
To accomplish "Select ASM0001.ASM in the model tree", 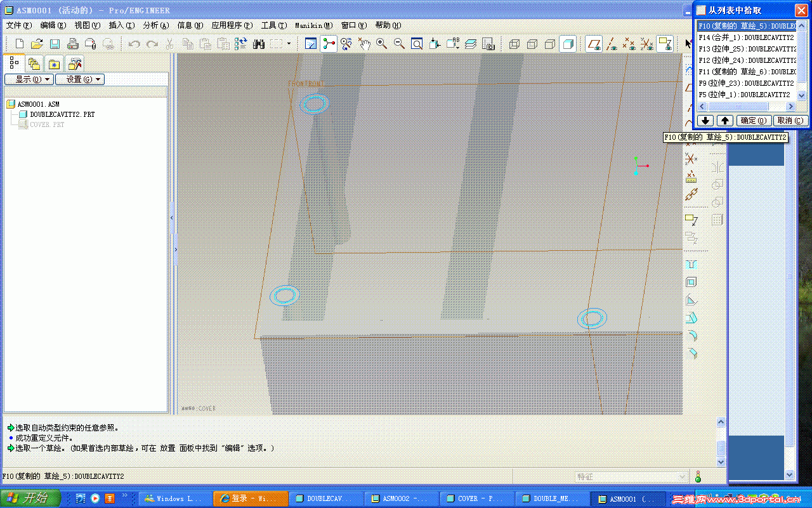I will tap(38, 104).
